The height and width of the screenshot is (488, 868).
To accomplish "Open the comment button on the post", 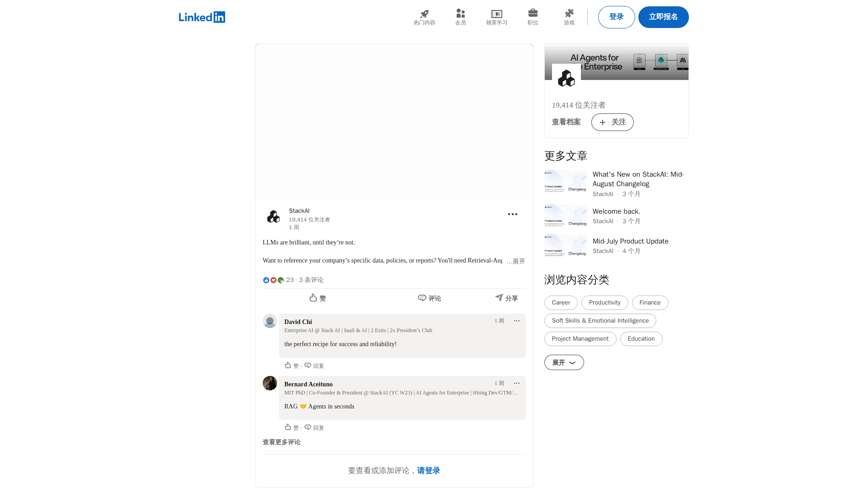I will [429, 298].
